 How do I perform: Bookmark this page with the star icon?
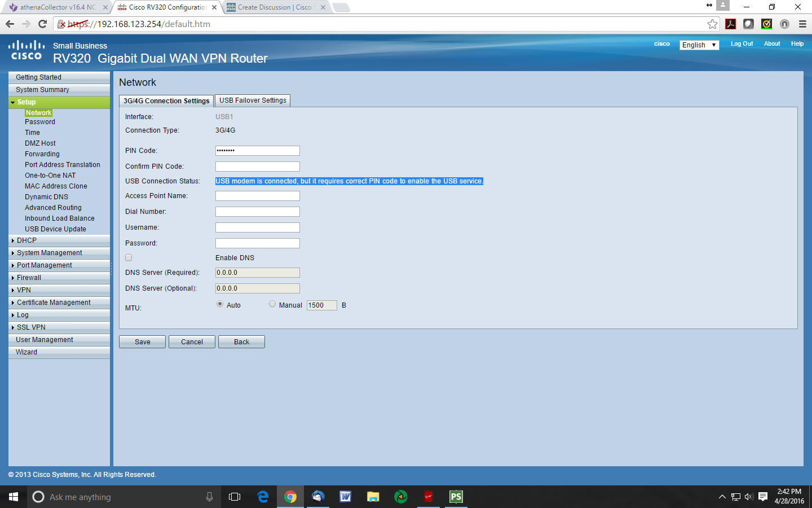[x=713, y=24]
